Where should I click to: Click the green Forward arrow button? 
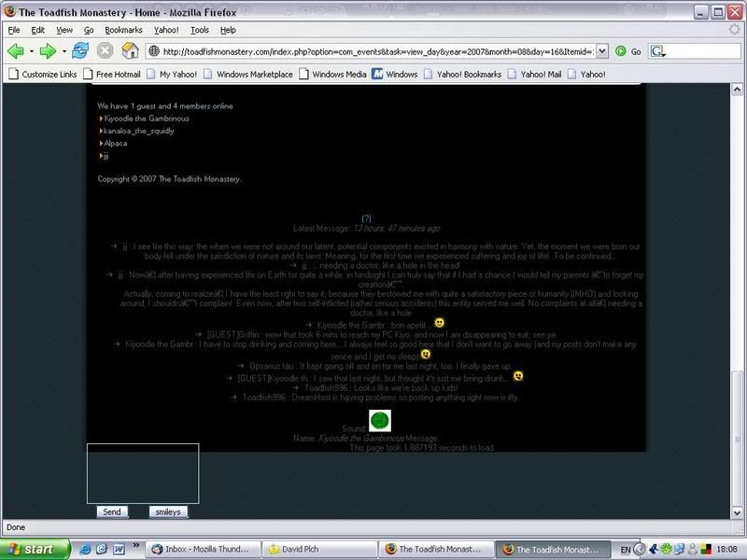tap(48, 50)
